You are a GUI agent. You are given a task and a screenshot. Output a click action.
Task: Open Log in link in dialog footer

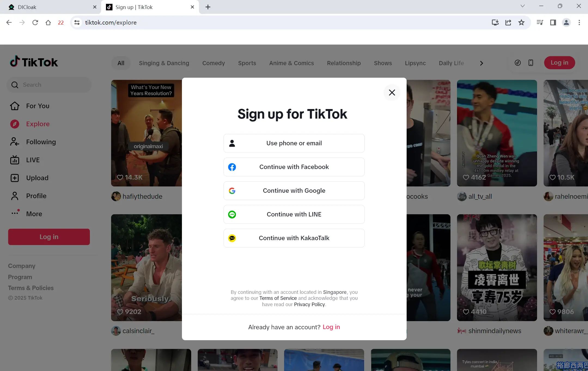coord(331,327)
